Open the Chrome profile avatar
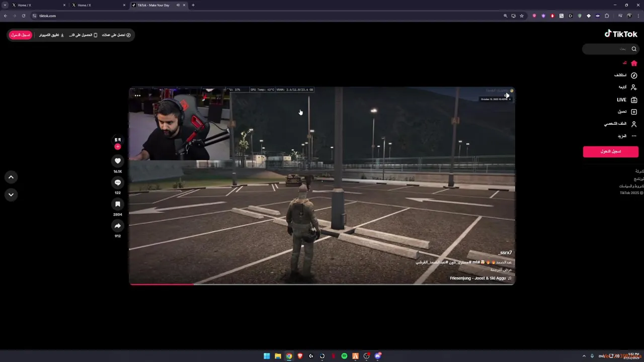Image resolution: width=644 pixels, height=362 pixels. click(629, 16)
